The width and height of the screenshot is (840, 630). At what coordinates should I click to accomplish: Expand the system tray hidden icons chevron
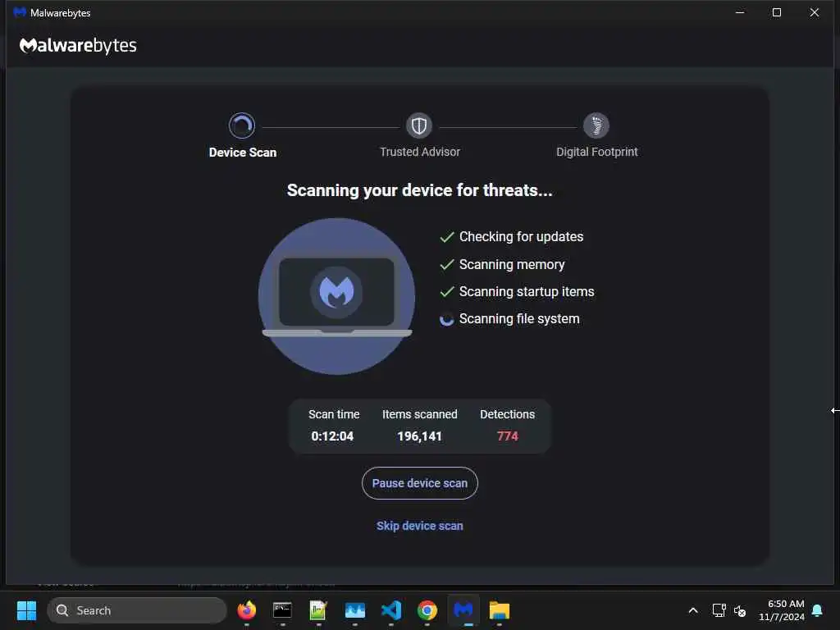coord(692,610)
